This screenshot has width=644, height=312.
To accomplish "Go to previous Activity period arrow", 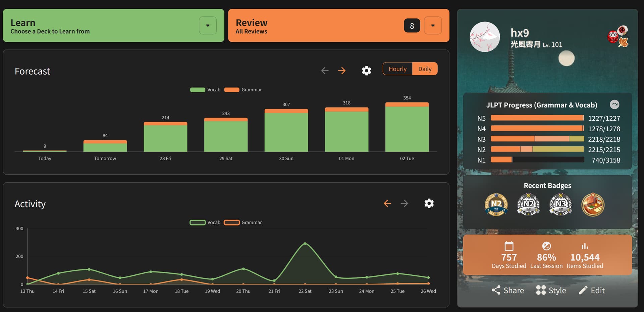I will coord(387,203).
